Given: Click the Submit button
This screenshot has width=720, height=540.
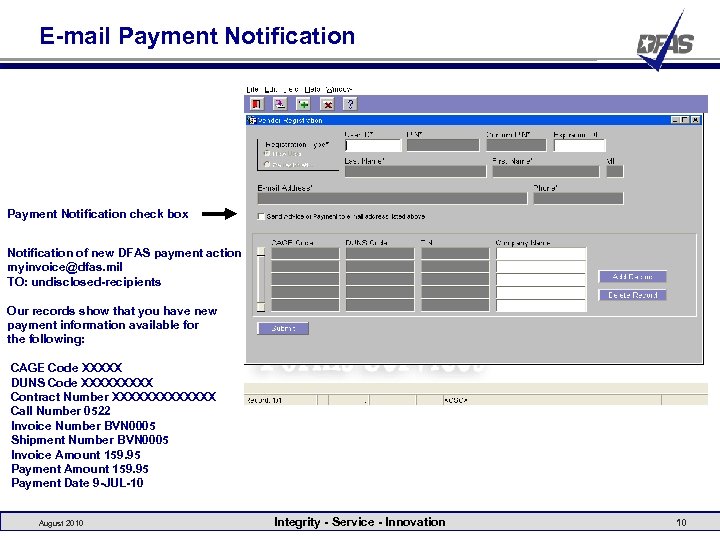Looking at the screenshot, I should (283, 328).
